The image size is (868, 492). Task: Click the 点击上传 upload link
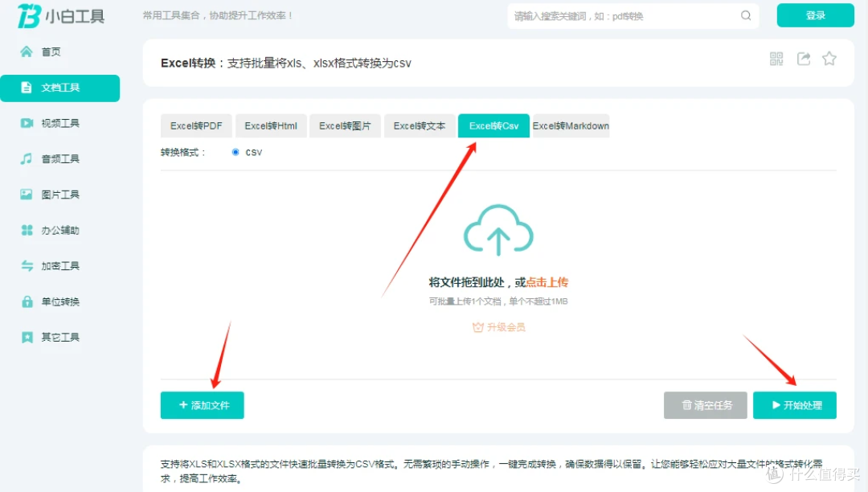pyautogui.click(x=547, y=282)
